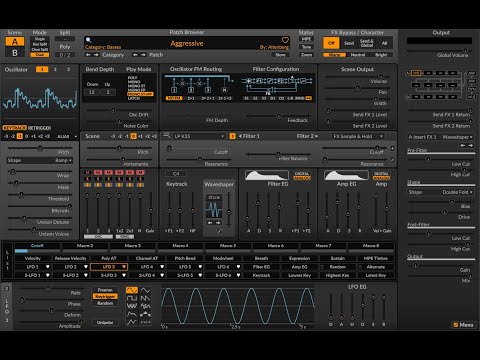Screen dimensions: 480x360
Task: Open the Shape Ramp dropdown
Action: [x=40, y=160]
